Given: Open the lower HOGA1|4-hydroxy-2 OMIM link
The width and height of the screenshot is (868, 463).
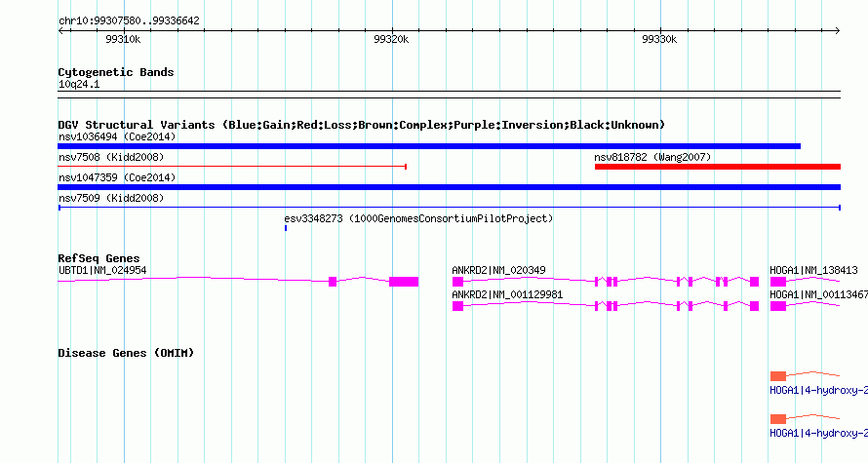Looking at the screenshot, I should 818,433.
